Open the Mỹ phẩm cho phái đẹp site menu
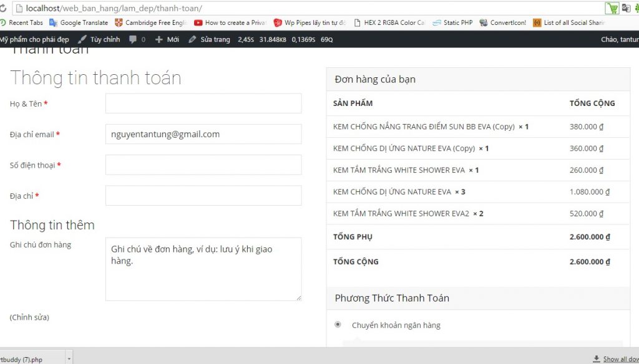Image resolution: width=639 pixels, height=364 pixels. [x=34, y=39]
